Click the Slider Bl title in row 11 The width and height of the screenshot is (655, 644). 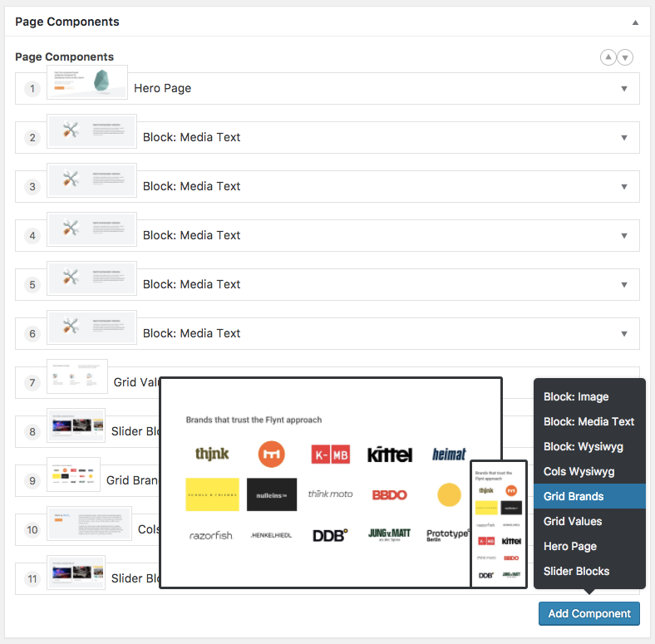[x=135, y=578]
